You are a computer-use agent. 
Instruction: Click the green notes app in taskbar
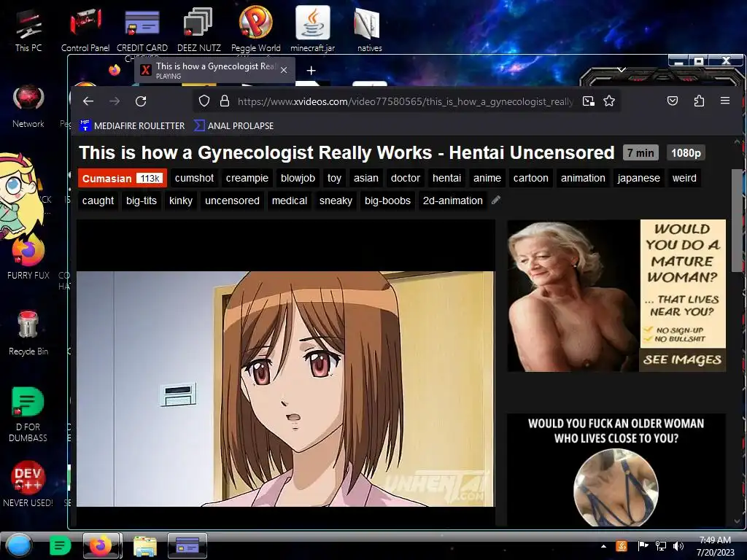(x=60, y=545)
